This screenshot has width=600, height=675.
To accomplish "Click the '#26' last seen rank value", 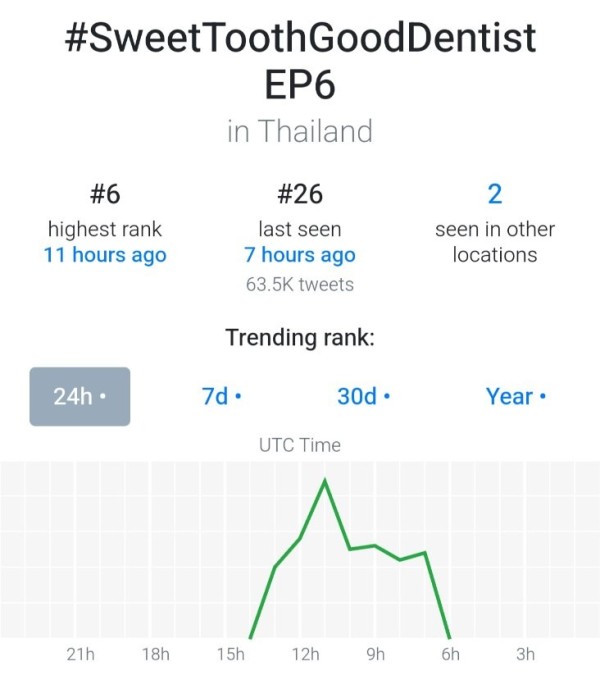I will point(300,194).
